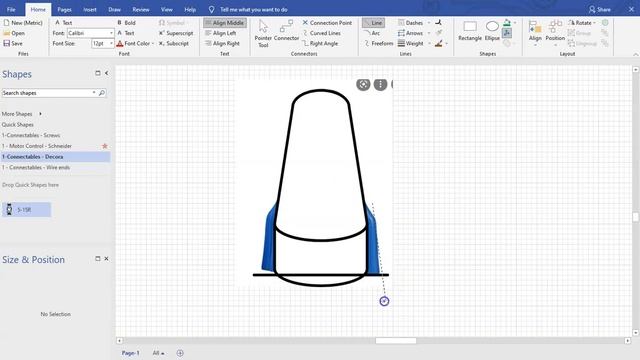Select 1-Connectables - Screws stencil
The height and width of the screenshot is (360, 640).
[31, 135]
